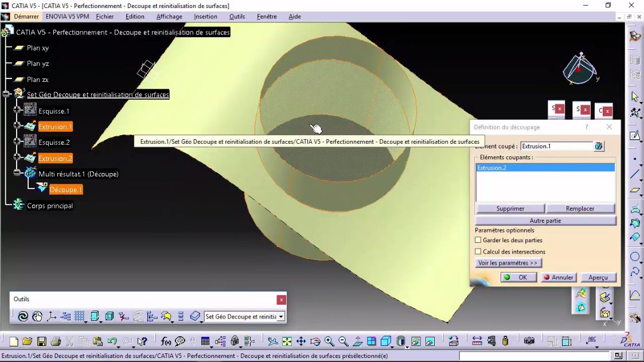This screenshot has height=362, width=644.
Task: Click the axis system icon in Outils toolbar
Action: point(52,316)
